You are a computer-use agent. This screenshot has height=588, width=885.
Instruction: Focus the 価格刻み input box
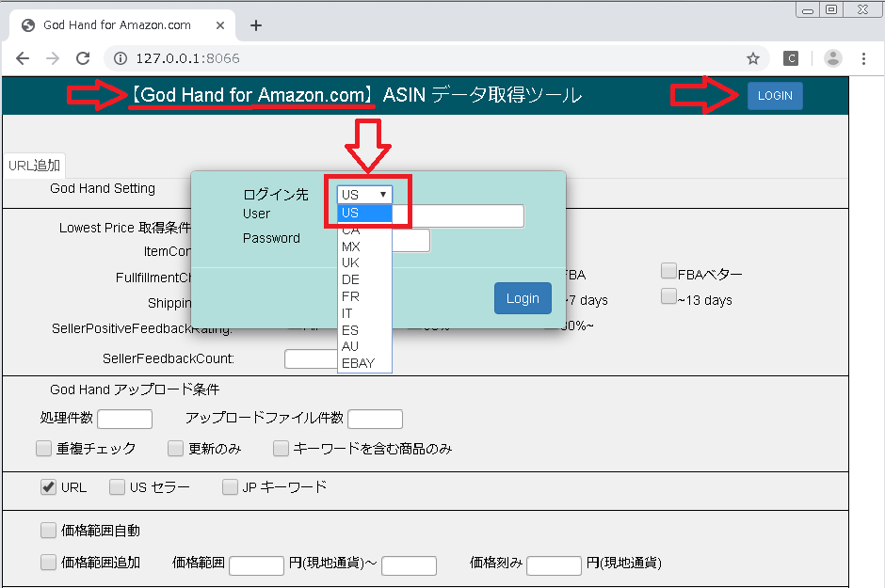coord(555,565)
